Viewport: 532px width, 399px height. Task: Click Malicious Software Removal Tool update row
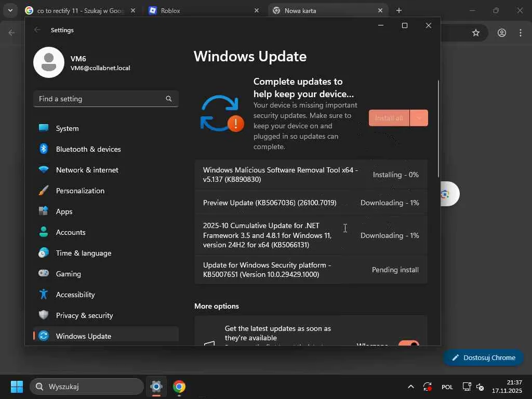point(311,175)
